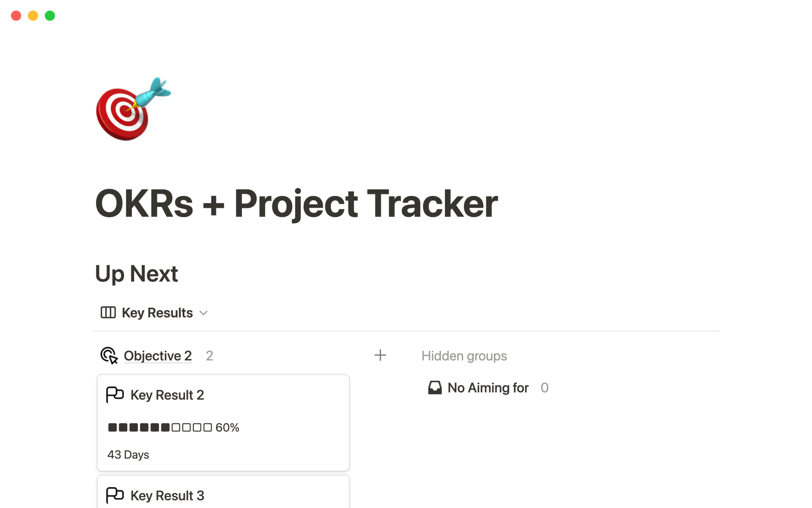Click the board view icon beside Key Results

(108, 313)
